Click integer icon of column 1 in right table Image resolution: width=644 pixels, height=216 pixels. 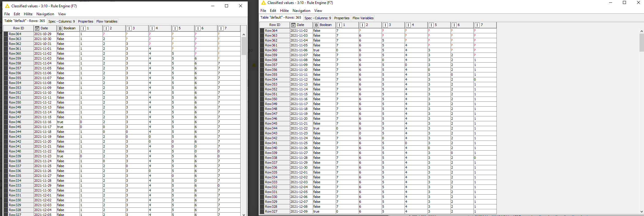339,25
